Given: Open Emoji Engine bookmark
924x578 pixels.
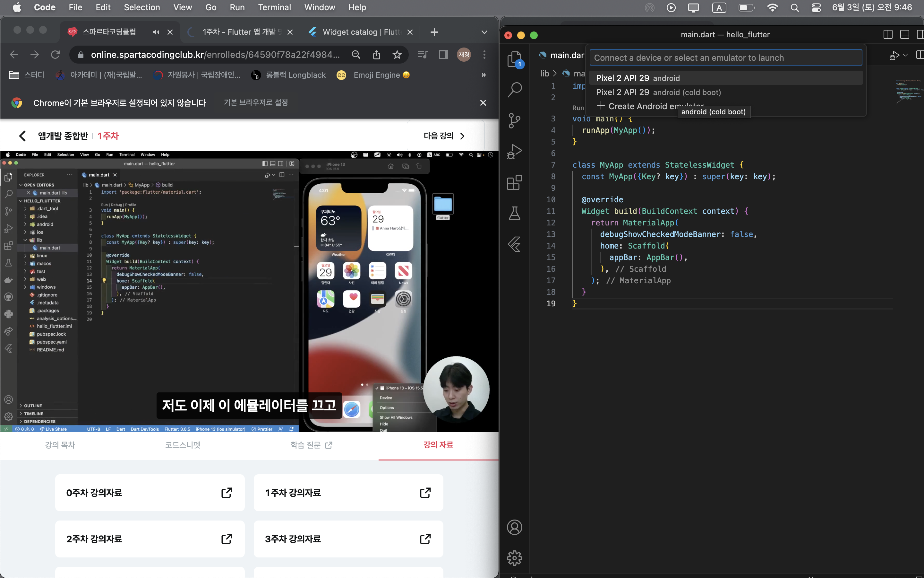Looking at the screenshot, I should [373, 75].
